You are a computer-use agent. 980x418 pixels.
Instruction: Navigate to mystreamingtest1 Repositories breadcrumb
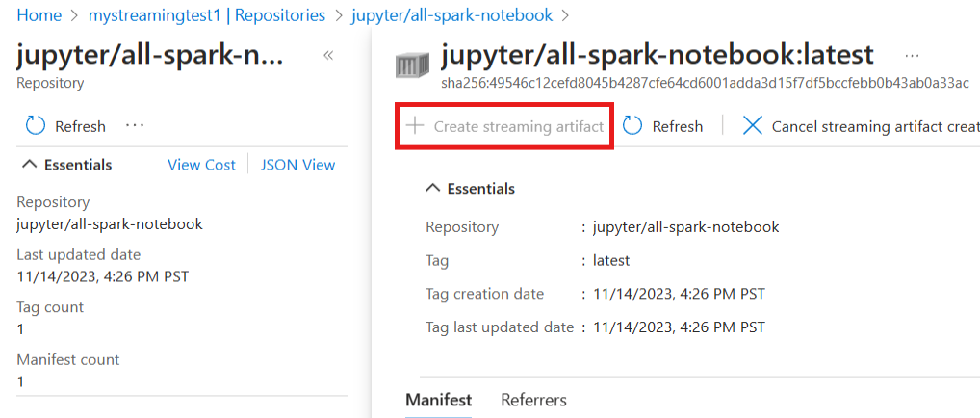click(206, 15)
